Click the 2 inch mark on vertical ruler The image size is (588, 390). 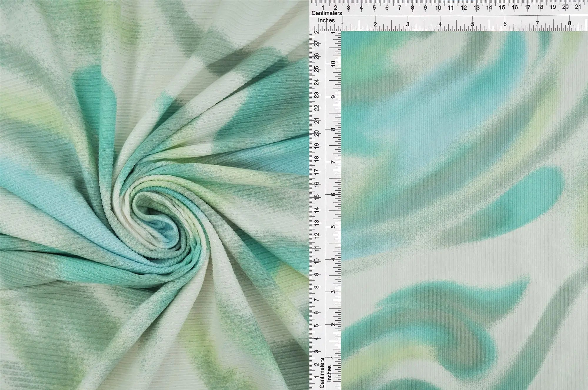click(333, 325)
